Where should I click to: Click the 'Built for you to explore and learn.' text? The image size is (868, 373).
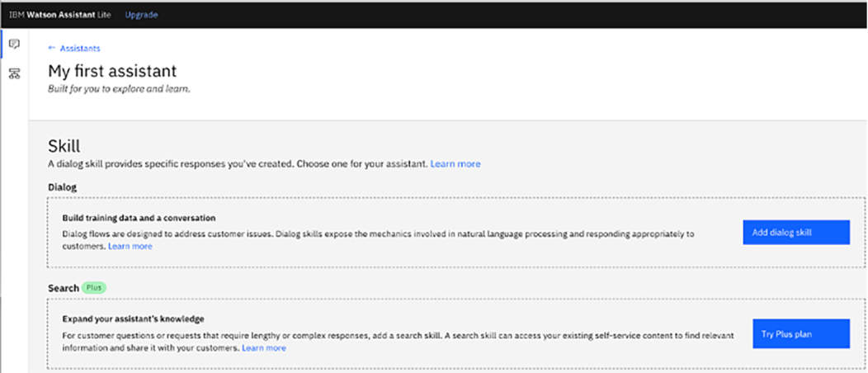coord(119,88)
